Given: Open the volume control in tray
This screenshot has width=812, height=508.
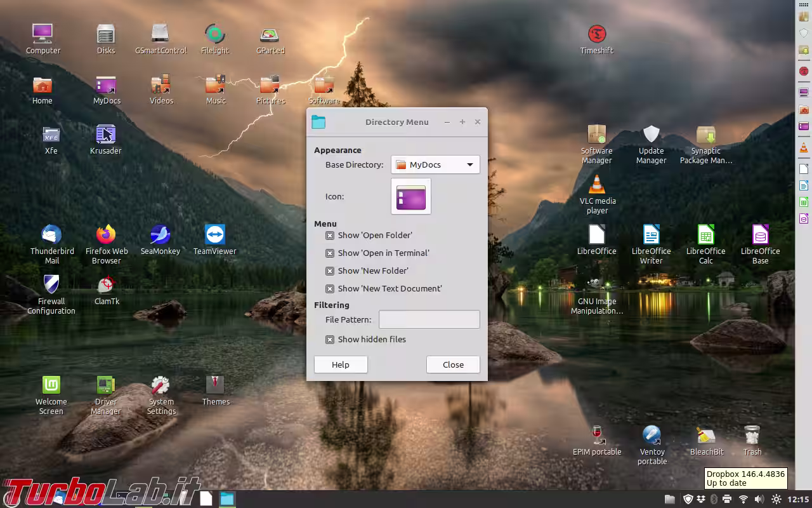Looking at the screenshot, I should click(x=759, y=499).
